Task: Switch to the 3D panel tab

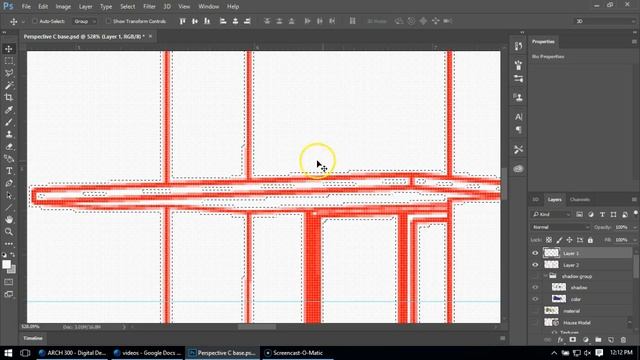Action: [x=536, y=200]
